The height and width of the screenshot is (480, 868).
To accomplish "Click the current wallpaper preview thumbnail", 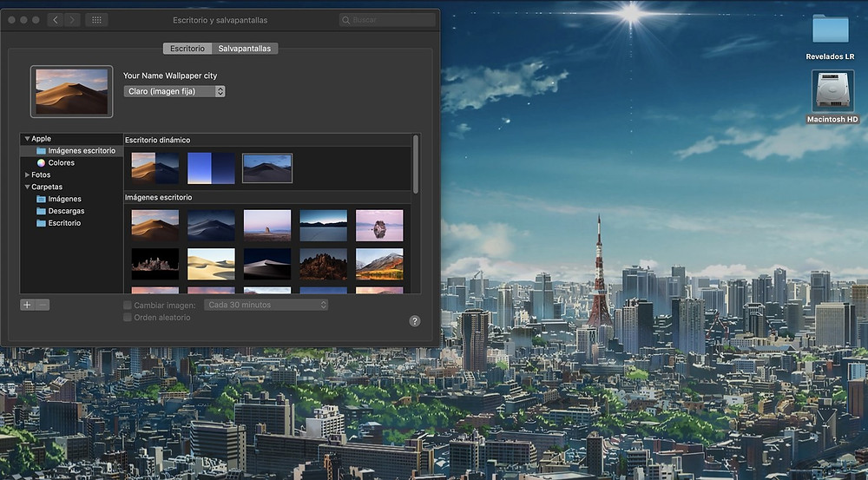I will click(71, 91).
